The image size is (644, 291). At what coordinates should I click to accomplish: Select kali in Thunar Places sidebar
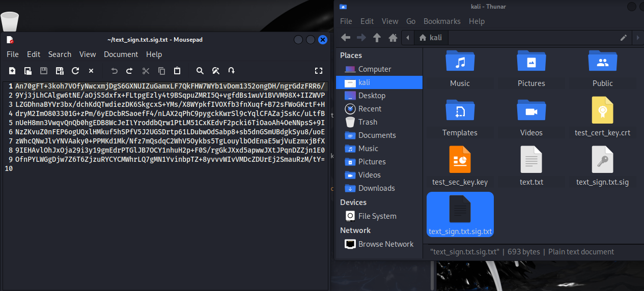(x=379, y=82)
